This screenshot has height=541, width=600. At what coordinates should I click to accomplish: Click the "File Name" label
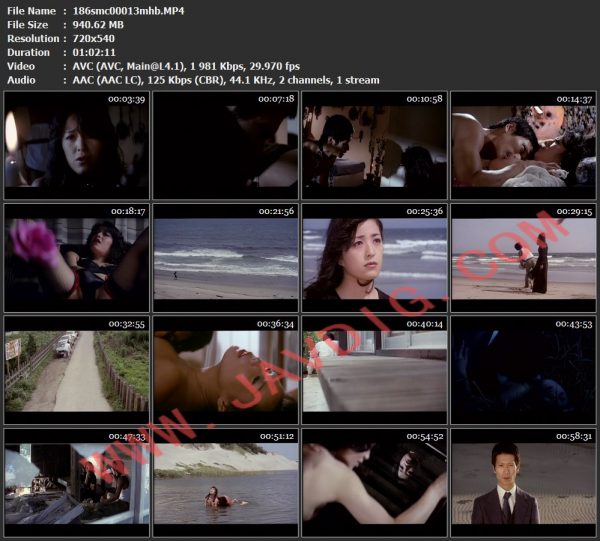31,11
